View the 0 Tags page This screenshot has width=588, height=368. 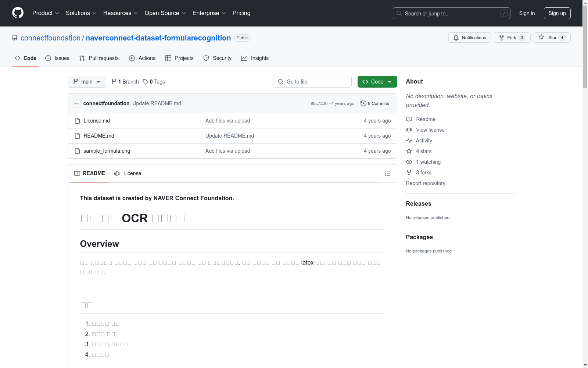click(x=154, y=82)
